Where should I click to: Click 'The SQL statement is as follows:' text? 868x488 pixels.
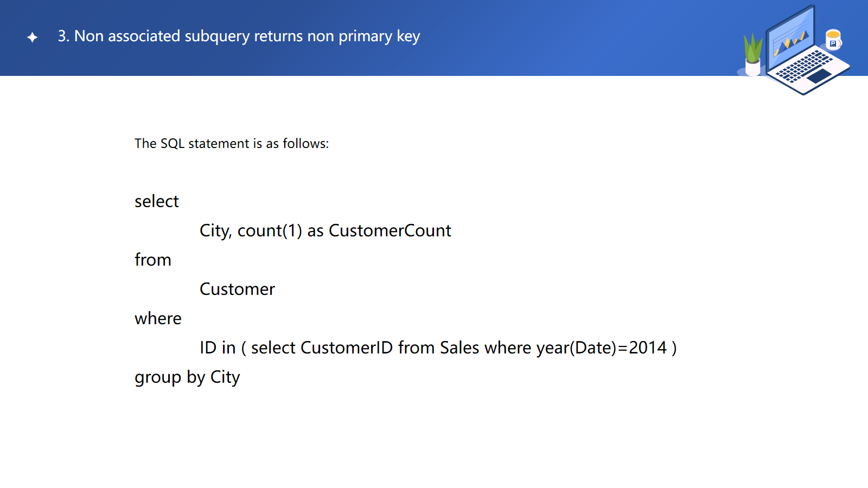pyautogui.click(x=232, y=144)
